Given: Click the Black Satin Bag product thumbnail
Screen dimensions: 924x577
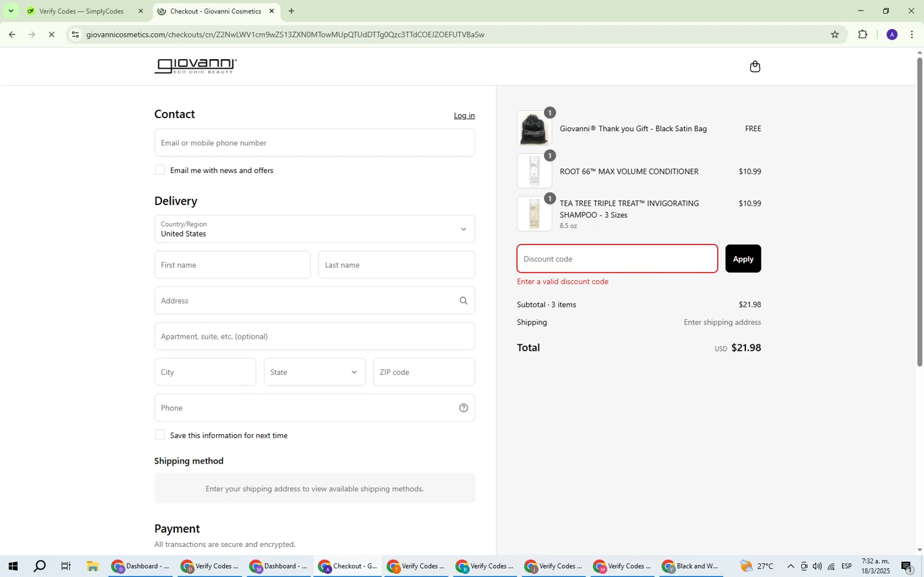Looking at the screenshot, I should pyautogui.click(x=534, y=129).
